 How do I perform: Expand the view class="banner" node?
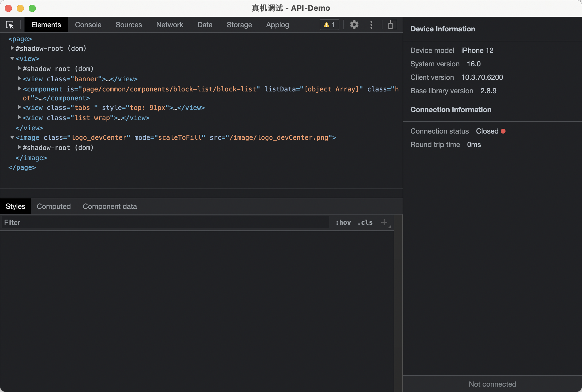[x=19, y=79]
